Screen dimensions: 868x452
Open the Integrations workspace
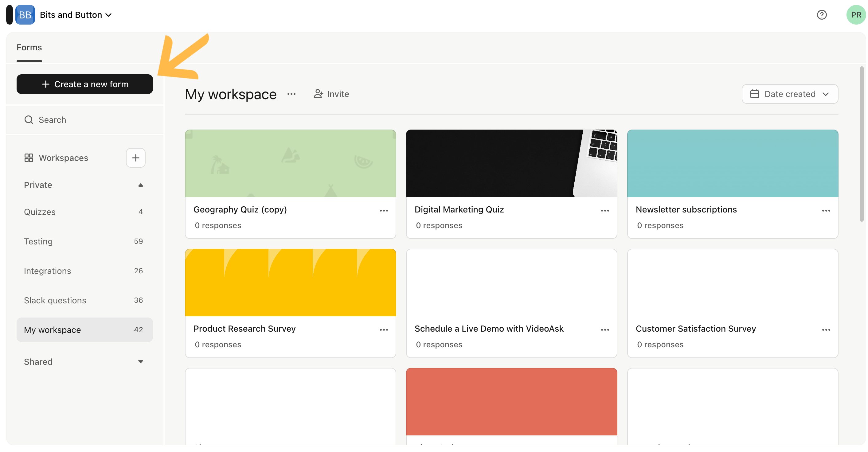pos(84,271)
